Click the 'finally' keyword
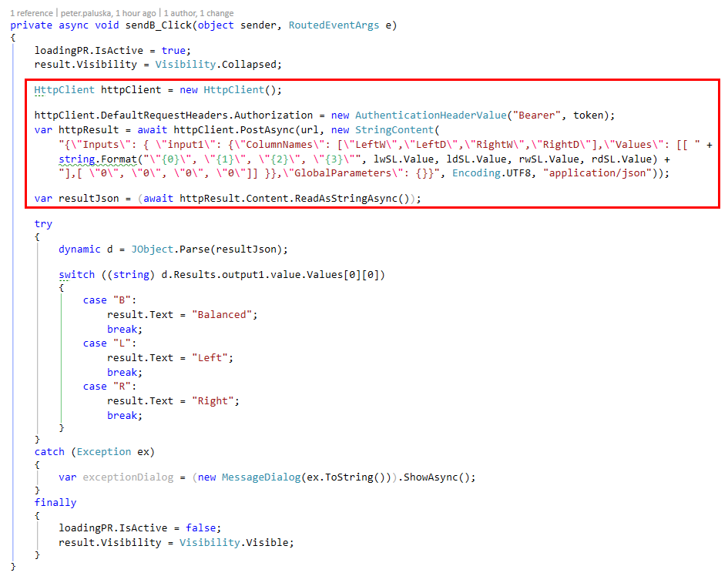728x576 pixels. pos(55,502)
